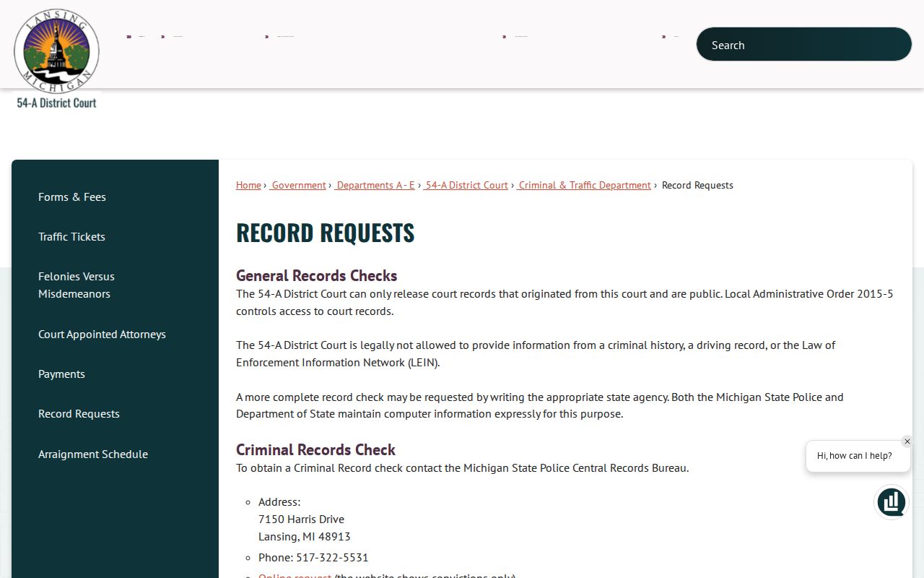Open Arraignment Schedule in the sidebar
The width and height of the screenshot is (924, 578).
click(x=93, y=454)
